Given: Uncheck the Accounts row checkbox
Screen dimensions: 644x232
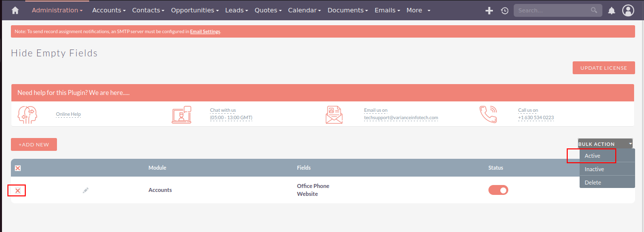Looking at the screenshot, I should pyautogui.click(x=17, y=190).
